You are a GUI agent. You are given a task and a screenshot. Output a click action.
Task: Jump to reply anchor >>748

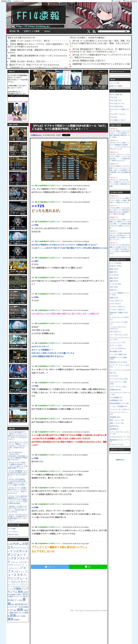point(35,507)
